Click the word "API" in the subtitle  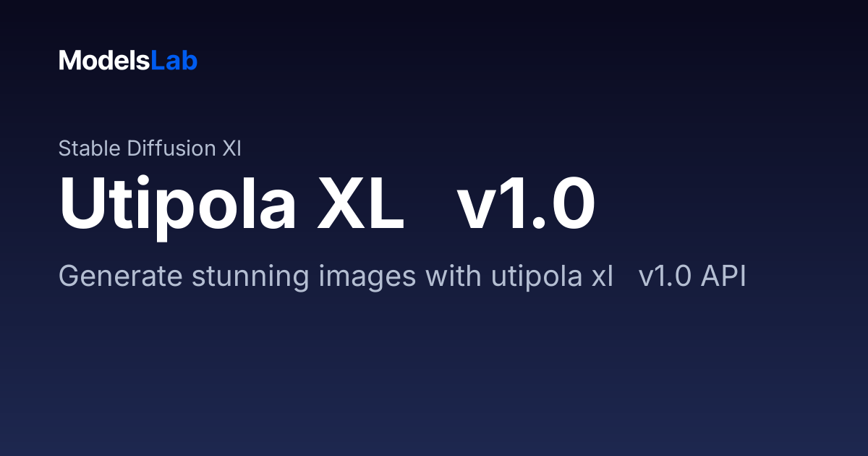pyautogui.click(x=723, y=276)
